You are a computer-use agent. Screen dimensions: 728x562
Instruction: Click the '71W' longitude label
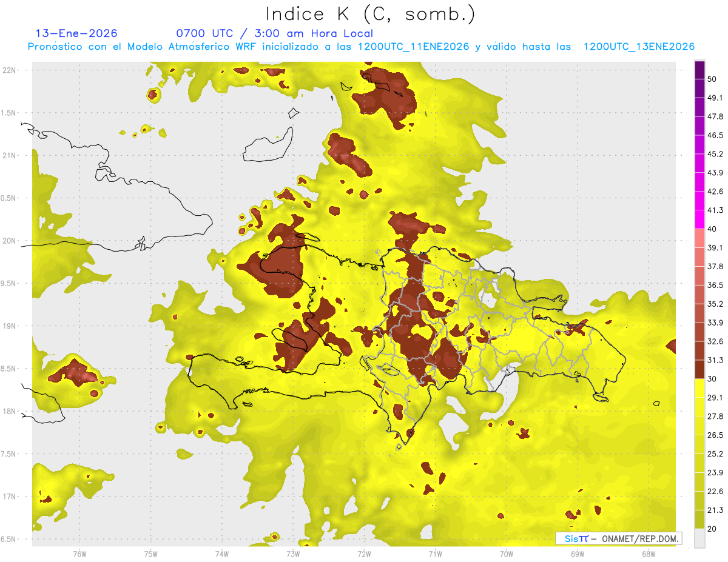435,554
